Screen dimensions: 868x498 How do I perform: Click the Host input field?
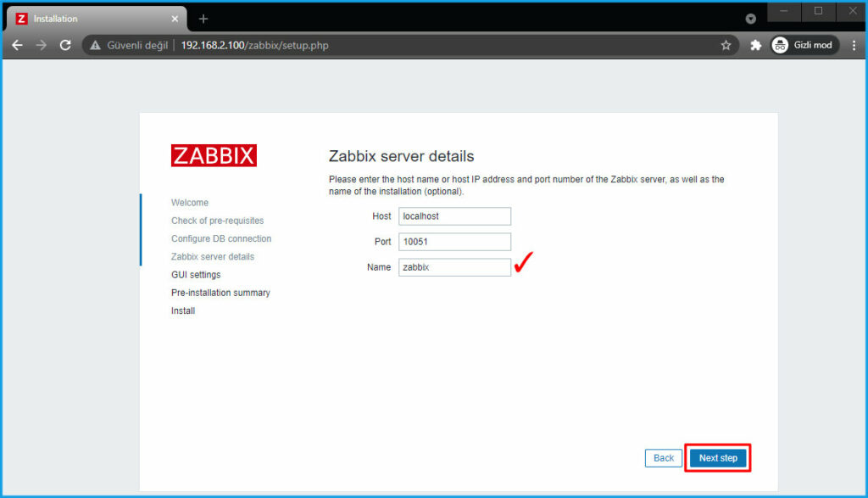coord(454,216)
